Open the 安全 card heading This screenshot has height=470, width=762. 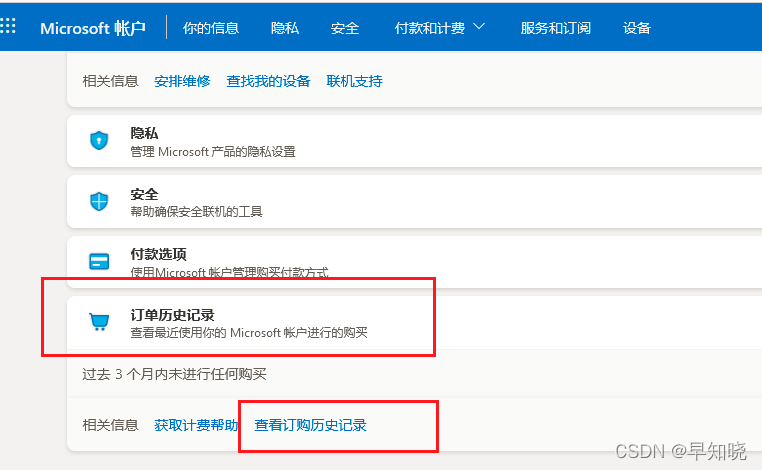[144, 194]
